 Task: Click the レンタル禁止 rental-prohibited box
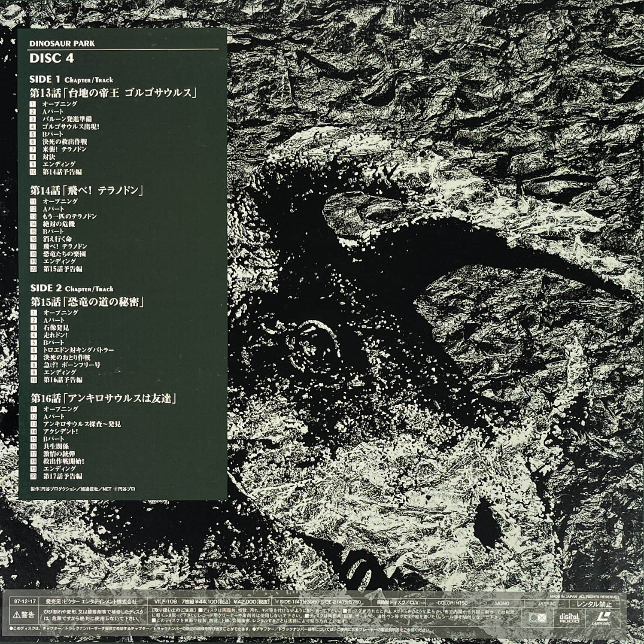tap(594, 604)
